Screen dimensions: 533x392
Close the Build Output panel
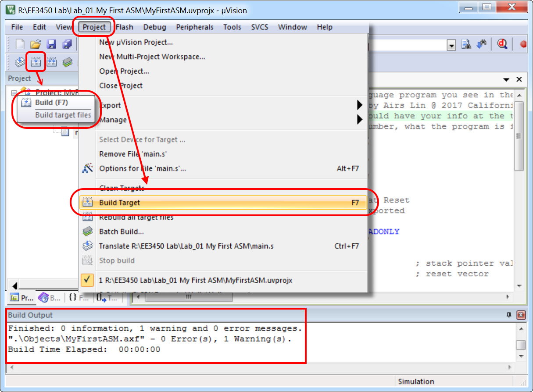pos(521,315)
